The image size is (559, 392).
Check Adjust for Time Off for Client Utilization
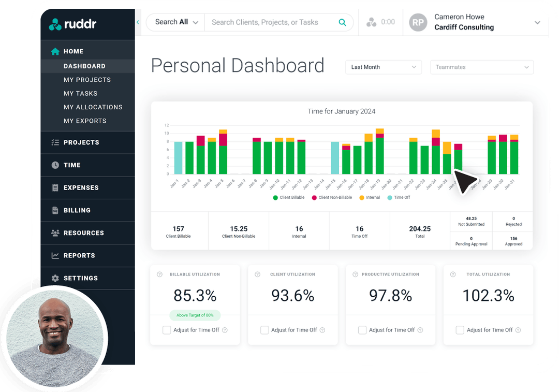point(264,330)
